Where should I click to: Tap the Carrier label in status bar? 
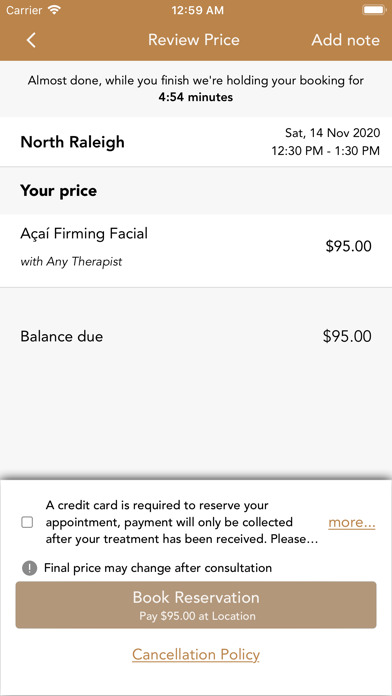tap(24, 10)
